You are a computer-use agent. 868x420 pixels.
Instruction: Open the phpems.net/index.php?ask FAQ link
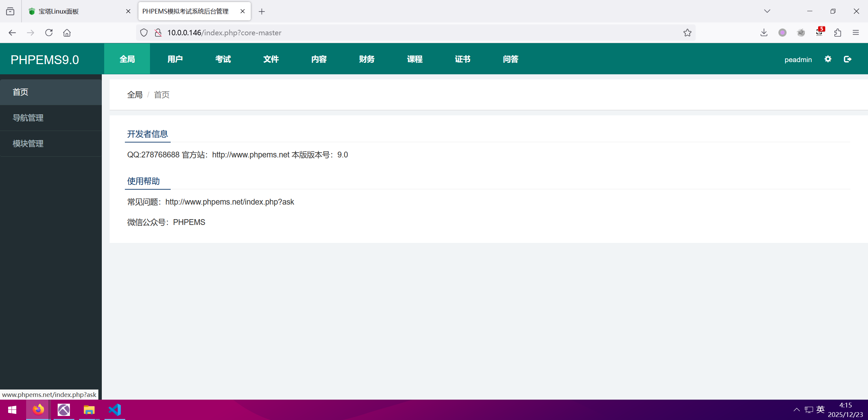(230, 202)
